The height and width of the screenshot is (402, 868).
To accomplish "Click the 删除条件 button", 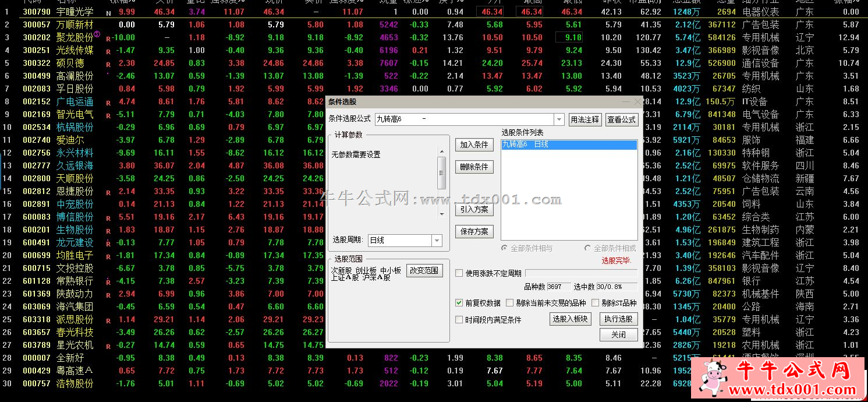I will click(474, 167).
